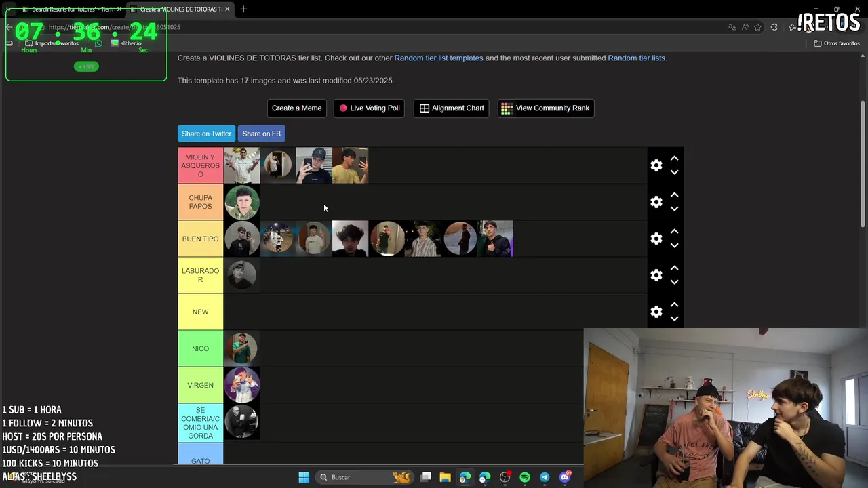Viewport: 868px width, 488px height.
Task: Move LABURADOR row down
Action: 674,282
